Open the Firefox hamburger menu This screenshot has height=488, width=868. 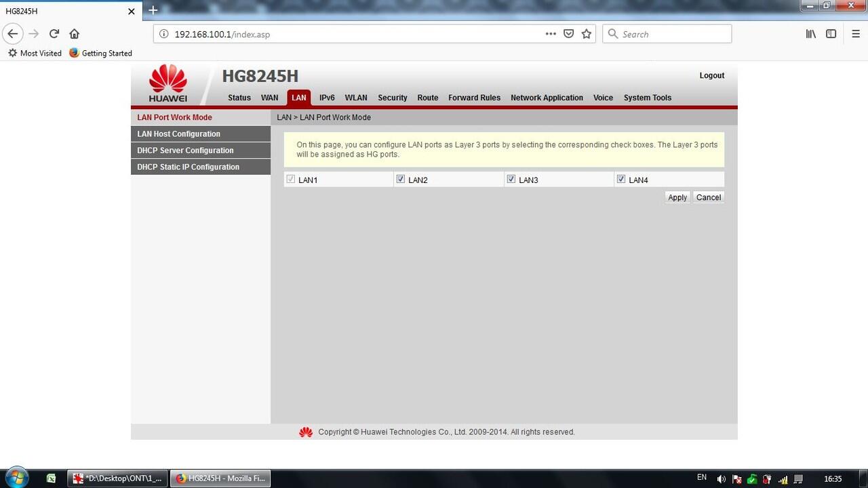click(856, 34)
